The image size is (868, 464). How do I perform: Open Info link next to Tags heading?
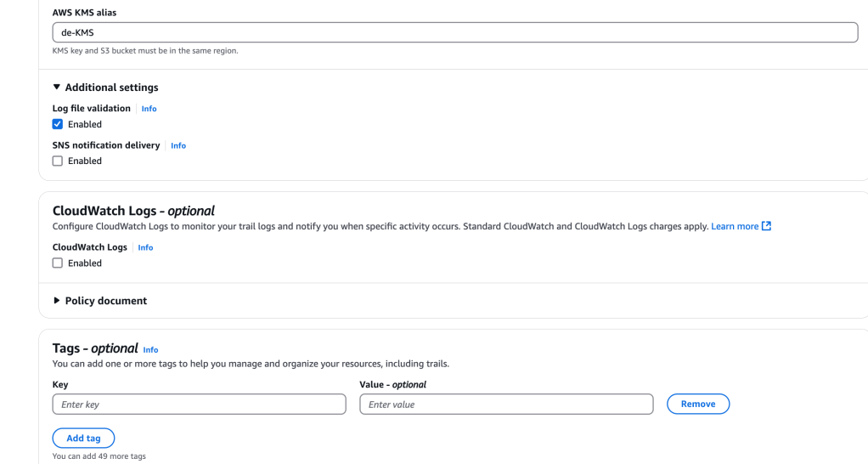click(x=150, y=349)
